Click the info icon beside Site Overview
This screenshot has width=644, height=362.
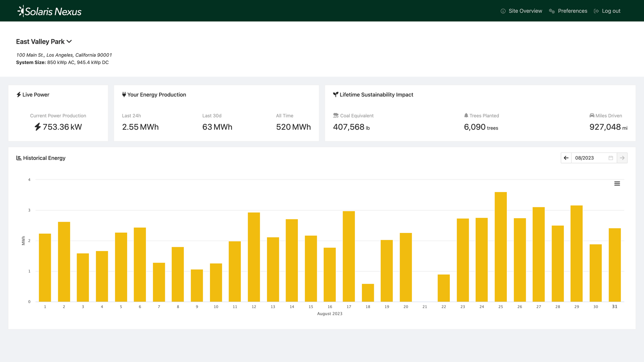click(x=503, y=11)
